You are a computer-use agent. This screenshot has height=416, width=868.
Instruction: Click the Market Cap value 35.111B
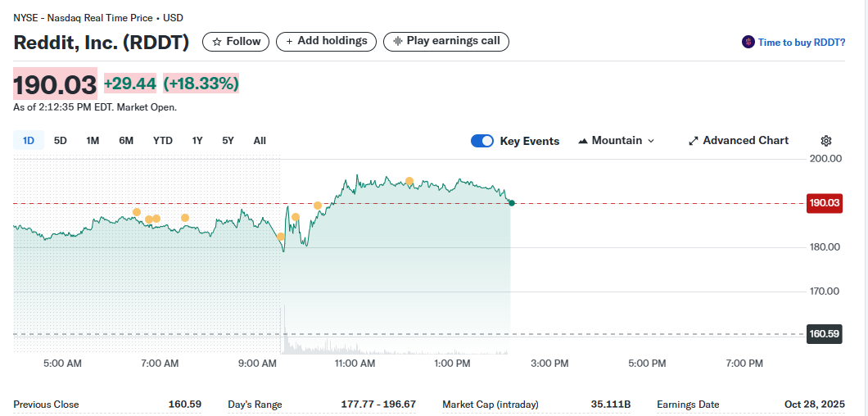[x=611, y=405]
